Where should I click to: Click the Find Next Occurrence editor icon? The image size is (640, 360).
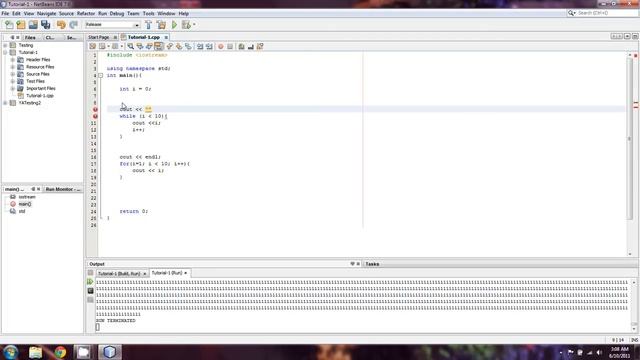pos(149,47)
